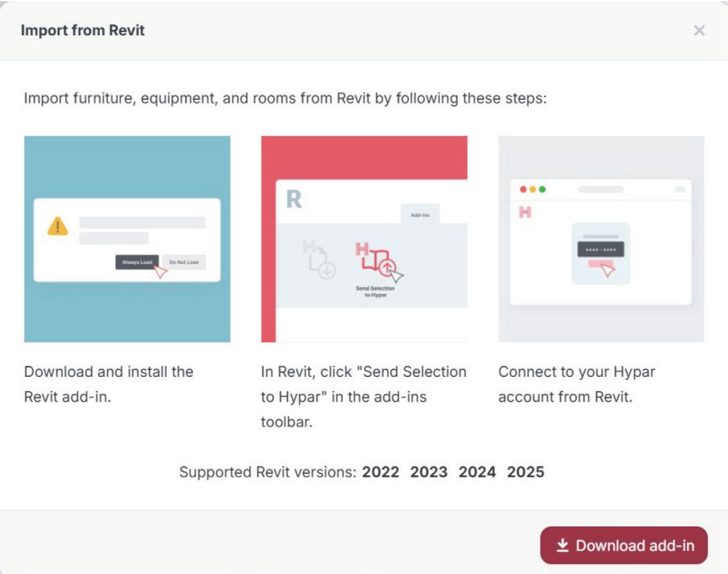Click the Do Not Load button in illustration
728x574 pixels.
(x=184, y=262)
